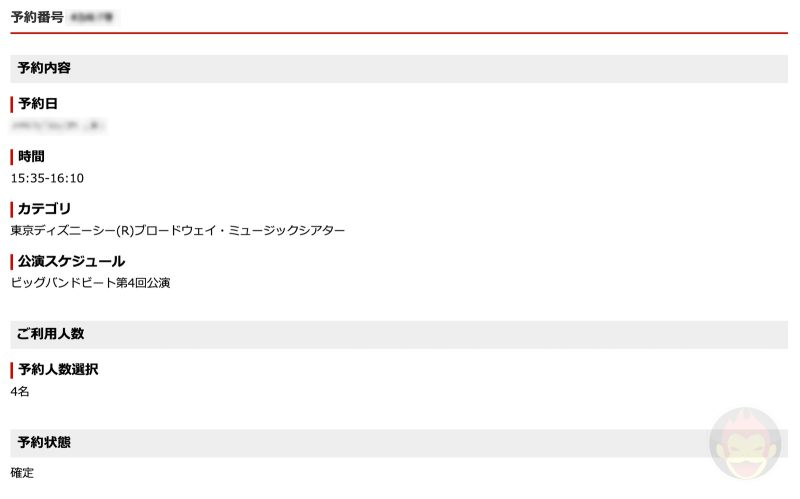Select the 確定 status text
This screenshot has height=499, width=800.
pos(22,473)
